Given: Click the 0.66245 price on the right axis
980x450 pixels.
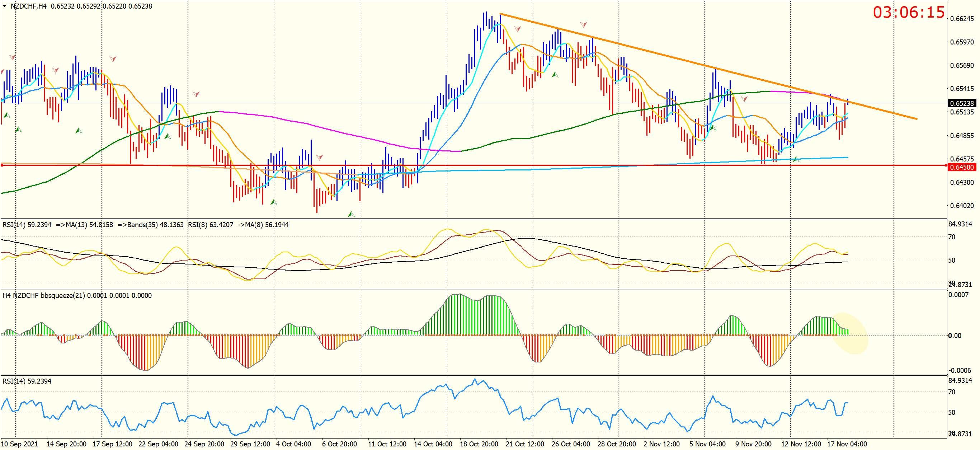Looking at the screenshot, I should [x=962, y=19].
